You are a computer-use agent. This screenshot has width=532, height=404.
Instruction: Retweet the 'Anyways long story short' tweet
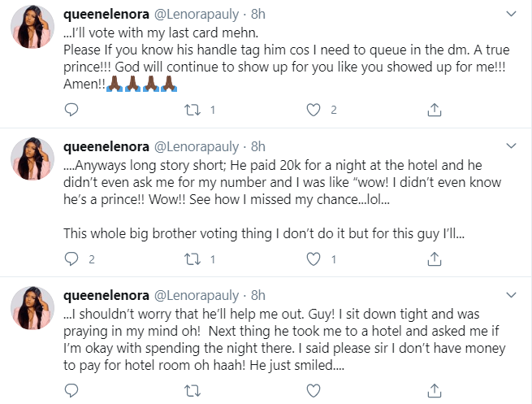click(192, 260)
